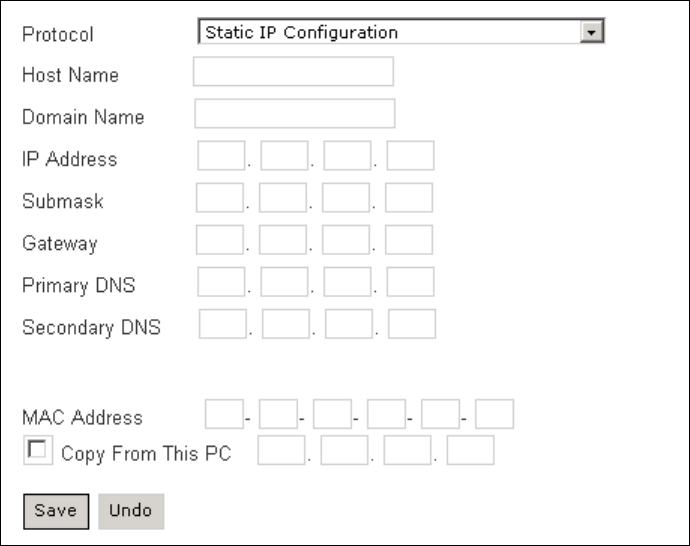Select the first Primary DNS octet field
Image resolution: width=690 pixels, height=546 pixels.
click(x=221, y=282)
